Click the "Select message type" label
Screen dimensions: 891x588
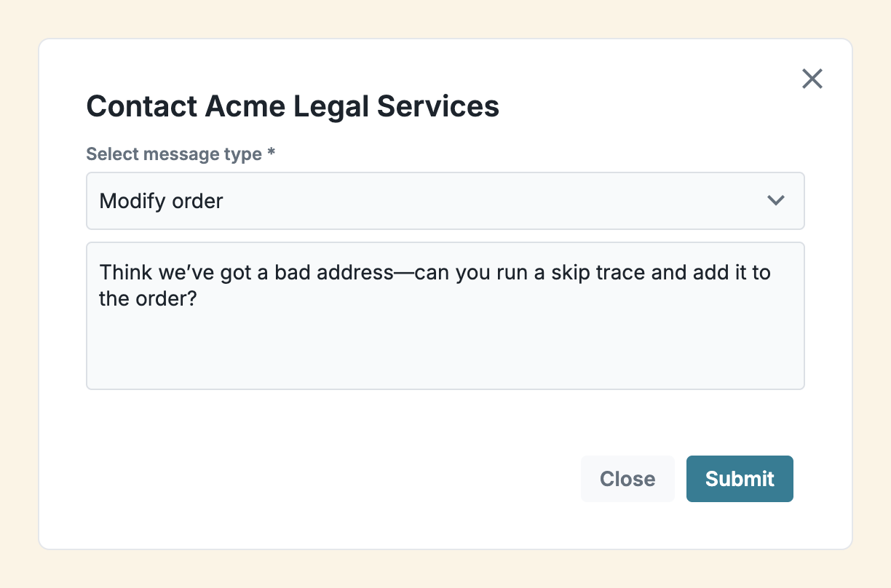[173, 154]
